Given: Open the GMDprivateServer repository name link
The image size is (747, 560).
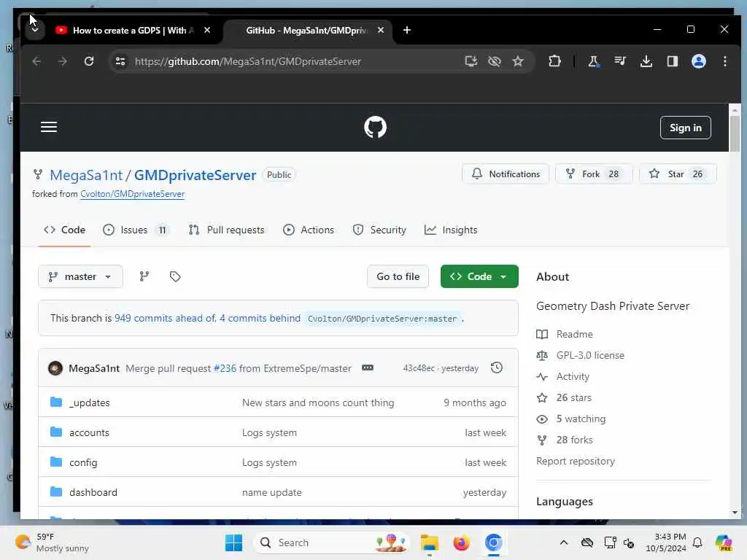Looking at the screenshot, I should tap(195, 175).
